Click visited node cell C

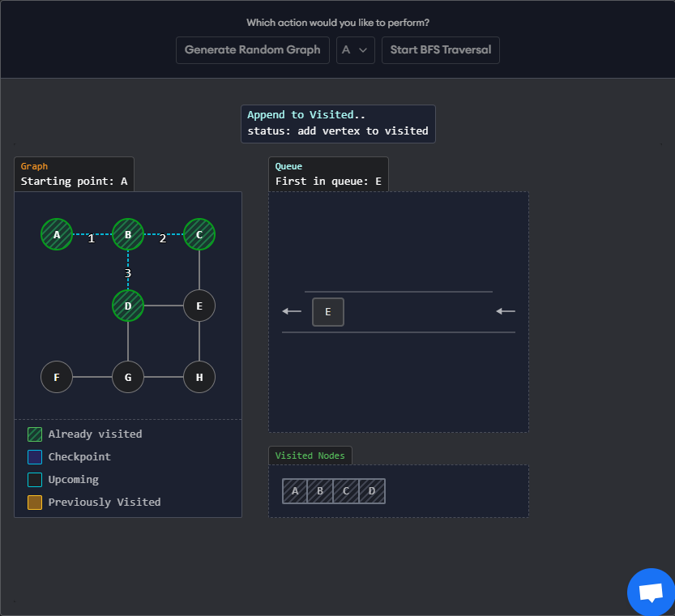pos(346,491)
